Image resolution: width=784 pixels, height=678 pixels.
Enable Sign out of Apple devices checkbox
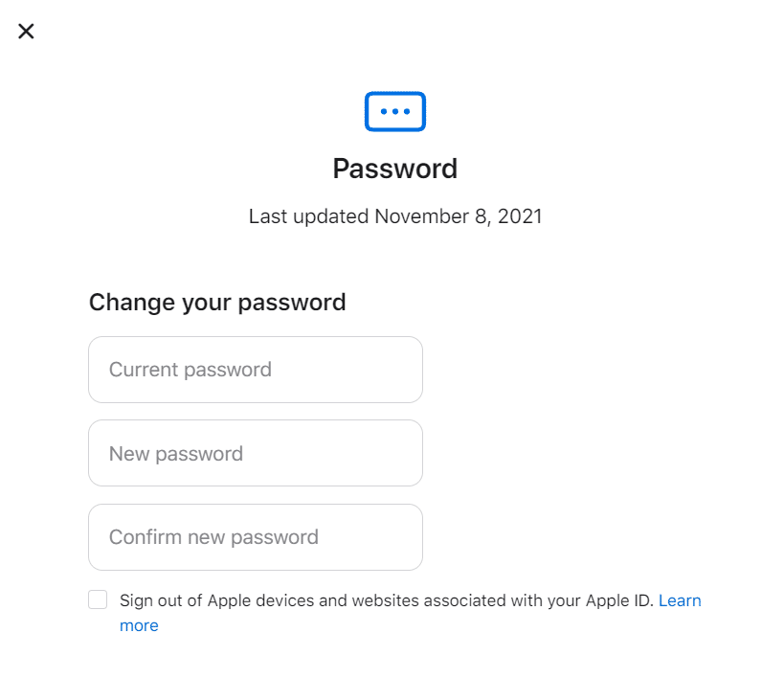[98, 599]
